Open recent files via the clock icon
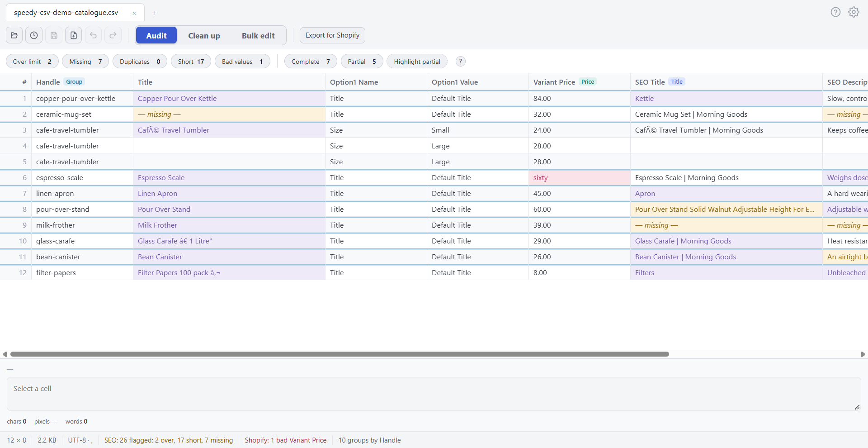The width and height of the screenshot is (868, 448). coord(34,35)
